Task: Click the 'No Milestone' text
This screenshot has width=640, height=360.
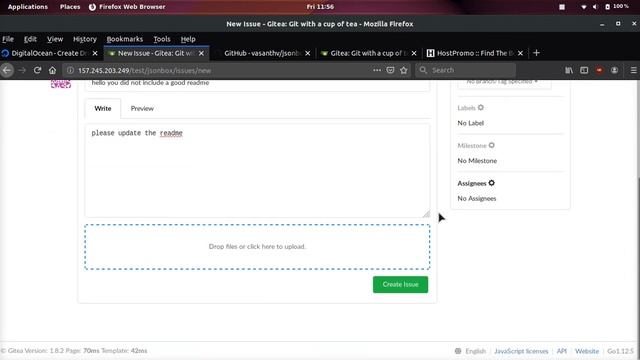Action: 477,161
